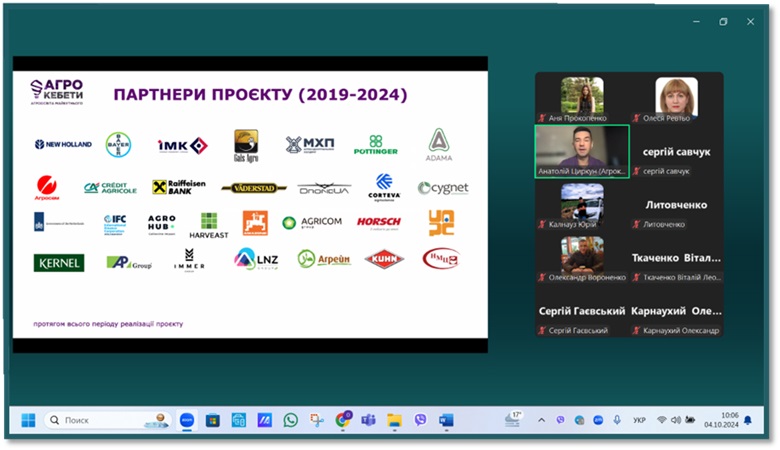Viewport: 780px width, 450px height.
Task: Click muted mic icon beside Олександр Вороненко
Action: (x=542, y=277)
